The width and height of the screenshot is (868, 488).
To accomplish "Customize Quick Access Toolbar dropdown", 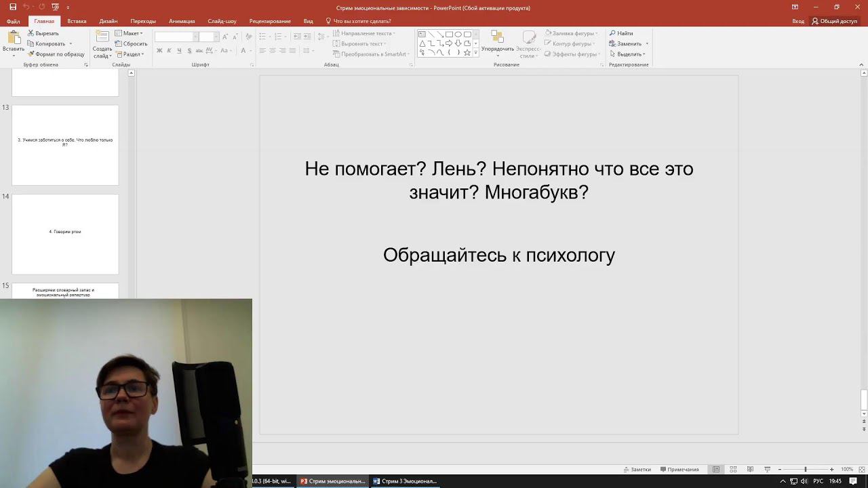I will [68, 7].
